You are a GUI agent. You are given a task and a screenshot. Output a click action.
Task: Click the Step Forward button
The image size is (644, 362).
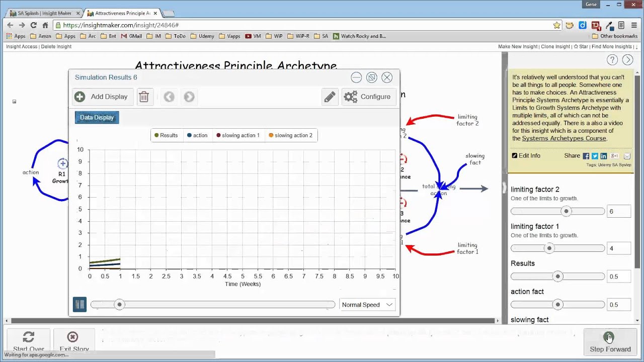[610, 342]
